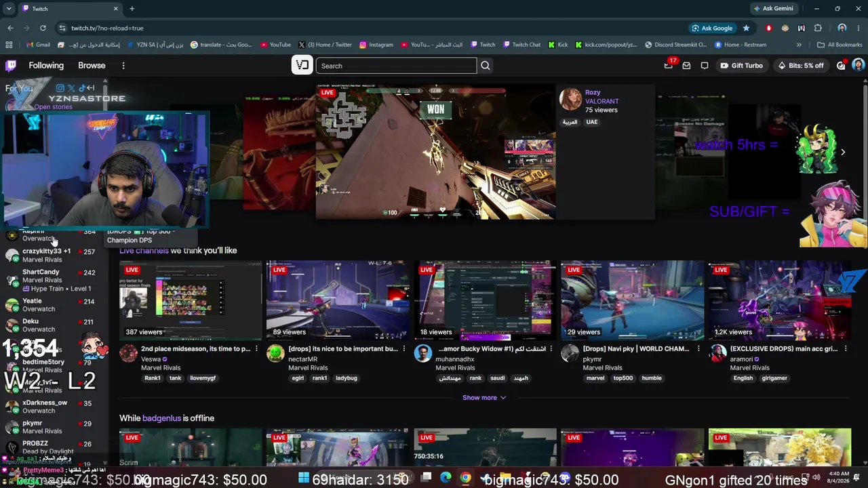868x488 pixels.
Task: Open the notifications inbox icon
Action: tap(686, 66)
